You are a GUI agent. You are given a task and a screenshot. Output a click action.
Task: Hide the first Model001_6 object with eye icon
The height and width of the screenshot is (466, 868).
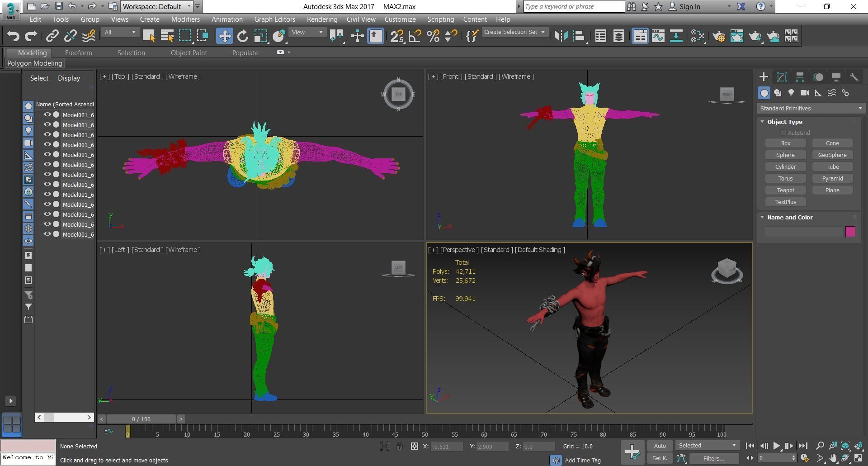tap(47, 115)
